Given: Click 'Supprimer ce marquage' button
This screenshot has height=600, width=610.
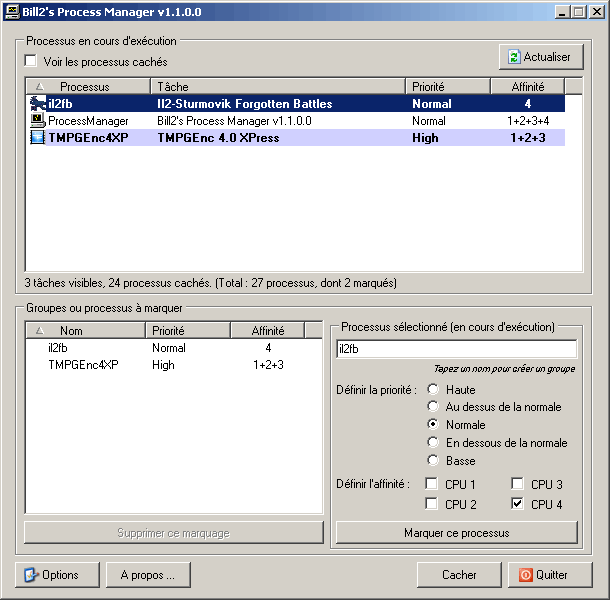Looking at the screenshot, I should click(x=174, y=533).
